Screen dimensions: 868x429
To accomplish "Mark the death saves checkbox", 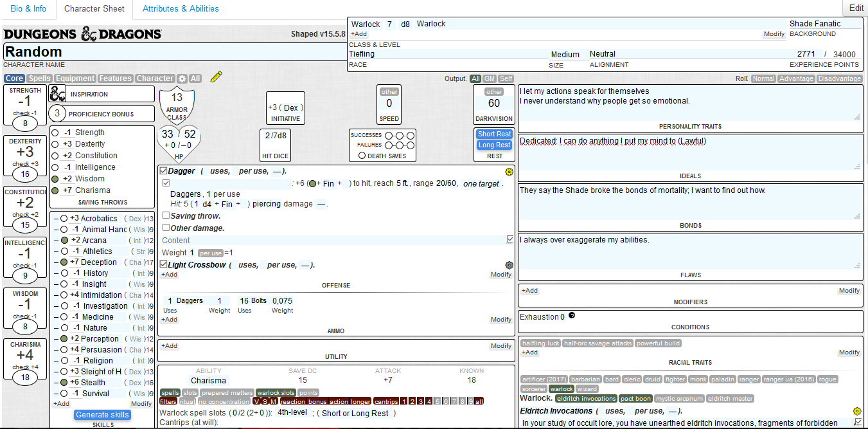I will tap(362, 156).
